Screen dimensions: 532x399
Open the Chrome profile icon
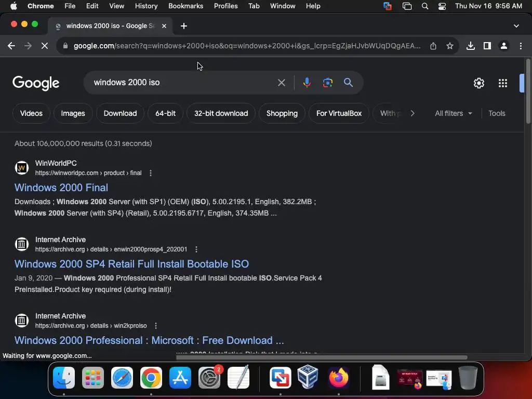click(504, 46)
